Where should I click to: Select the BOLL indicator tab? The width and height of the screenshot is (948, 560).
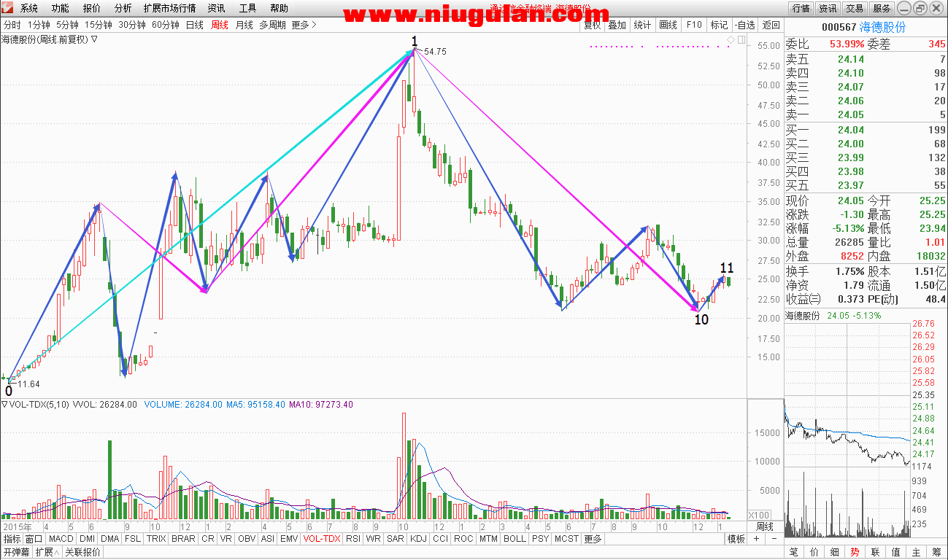pos(515,539)
